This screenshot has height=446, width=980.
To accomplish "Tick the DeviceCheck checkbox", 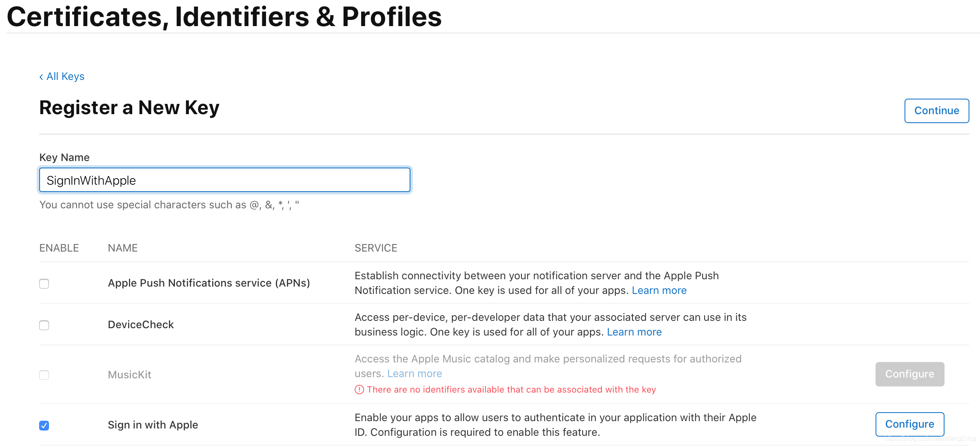I will 44,325.
